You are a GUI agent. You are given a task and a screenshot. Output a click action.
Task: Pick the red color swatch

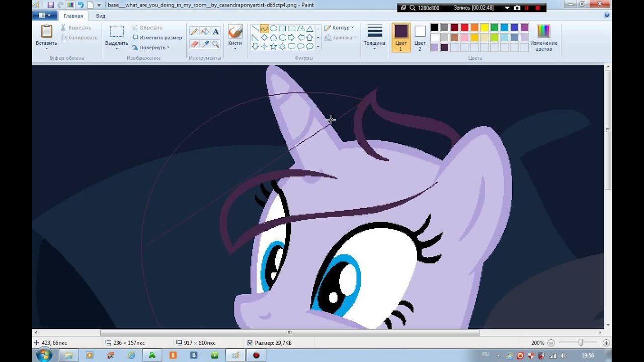pyautogui.click(x=464, y=28)
